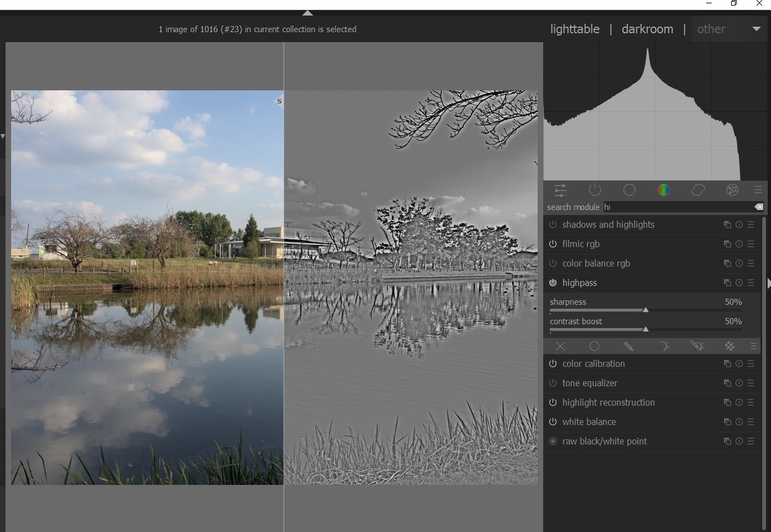Viewport: 771px width, 532px height.
Task: Reset highpass module parameters
Action: coord(739,283)
